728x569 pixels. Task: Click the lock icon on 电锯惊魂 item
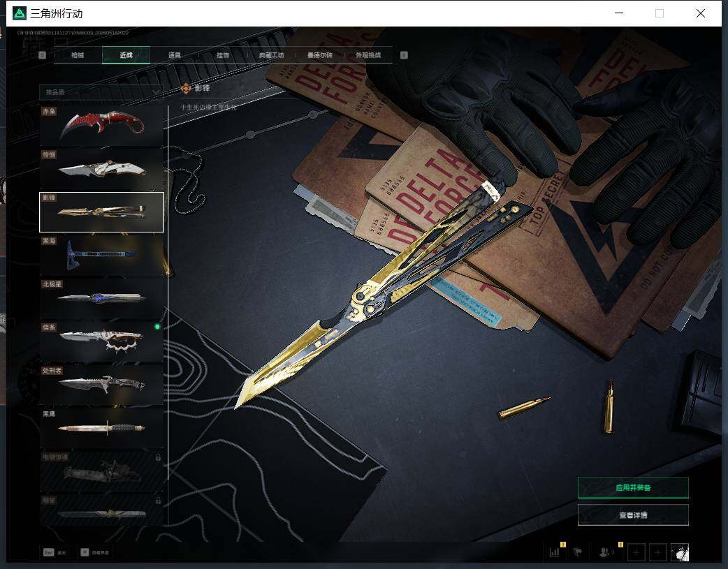click(158, 457)
